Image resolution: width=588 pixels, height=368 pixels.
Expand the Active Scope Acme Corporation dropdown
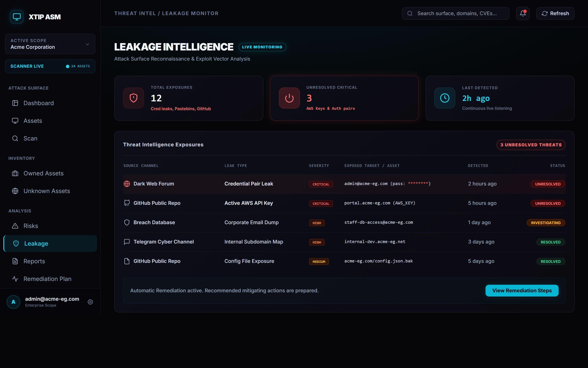pos(50,44)
